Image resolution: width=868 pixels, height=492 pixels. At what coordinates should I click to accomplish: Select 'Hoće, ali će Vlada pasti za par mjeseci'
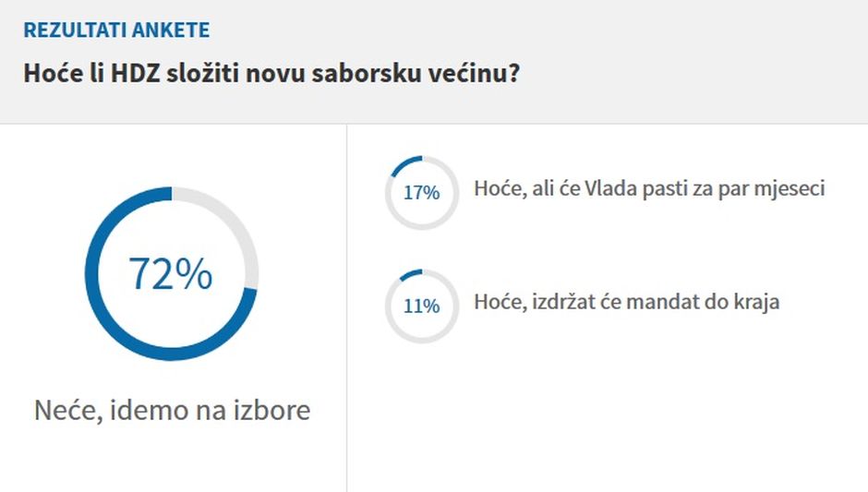(x=649, y=188)
